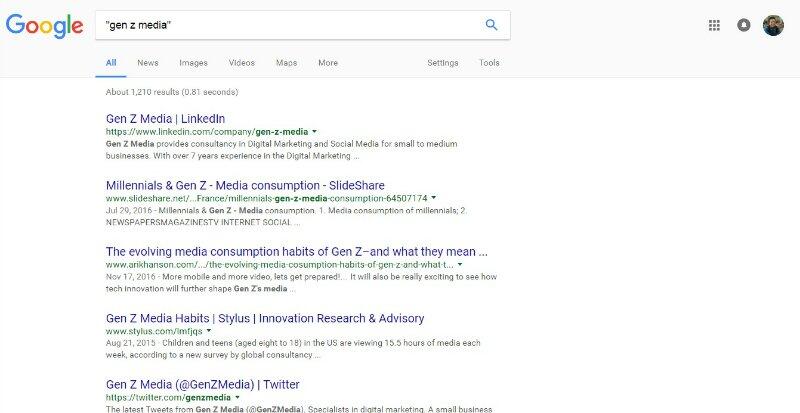Click the "The latest Tweets from" snippet
800x413 pixels.
coord(299,409)
